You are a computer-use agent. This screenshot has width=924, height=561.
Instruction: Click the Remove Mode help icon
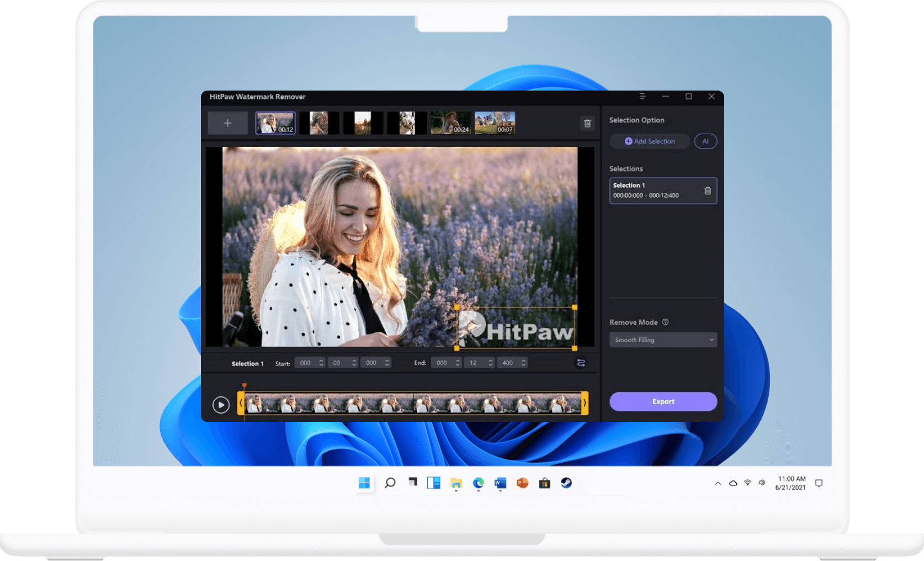pos(665,322)
